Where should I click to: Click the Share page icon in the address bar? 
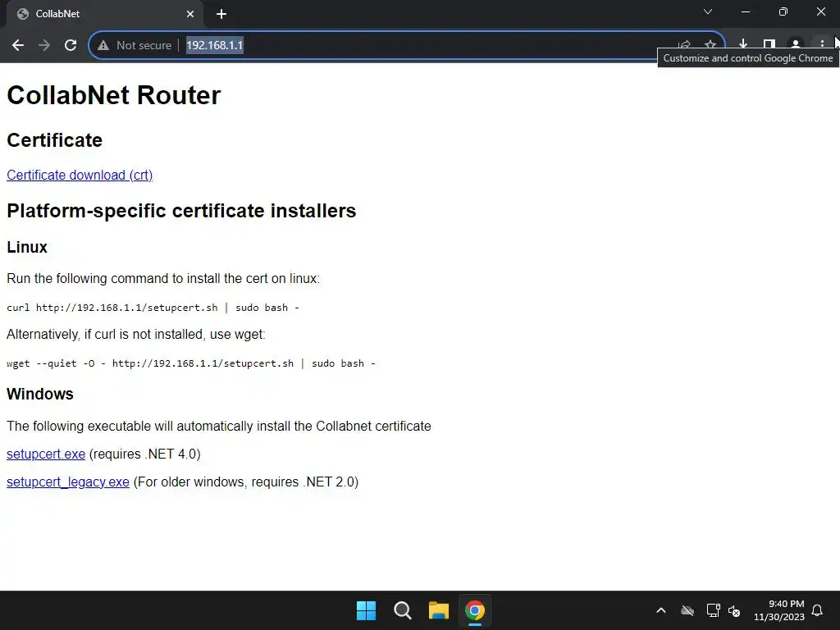684,46
